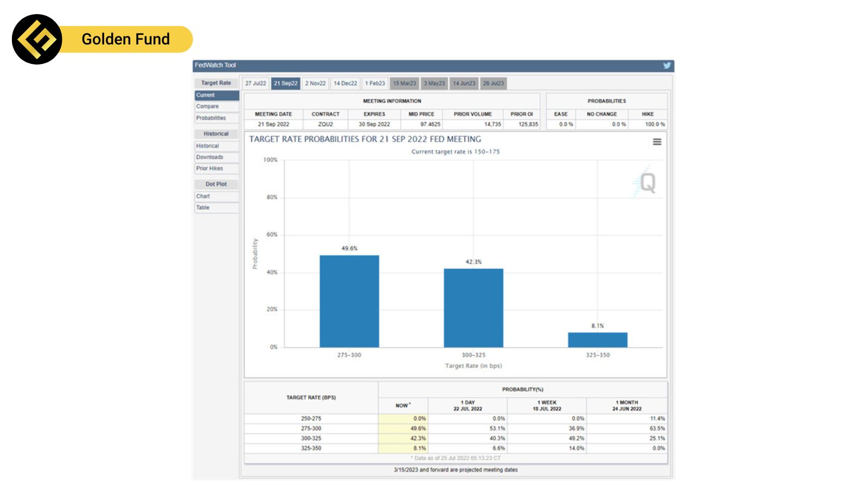The width and height of the screenshot is (868, 488).
Task: Click the PRIOR VOLUME value 14,735
Action: pyautogui.click(x=493, y=125)
